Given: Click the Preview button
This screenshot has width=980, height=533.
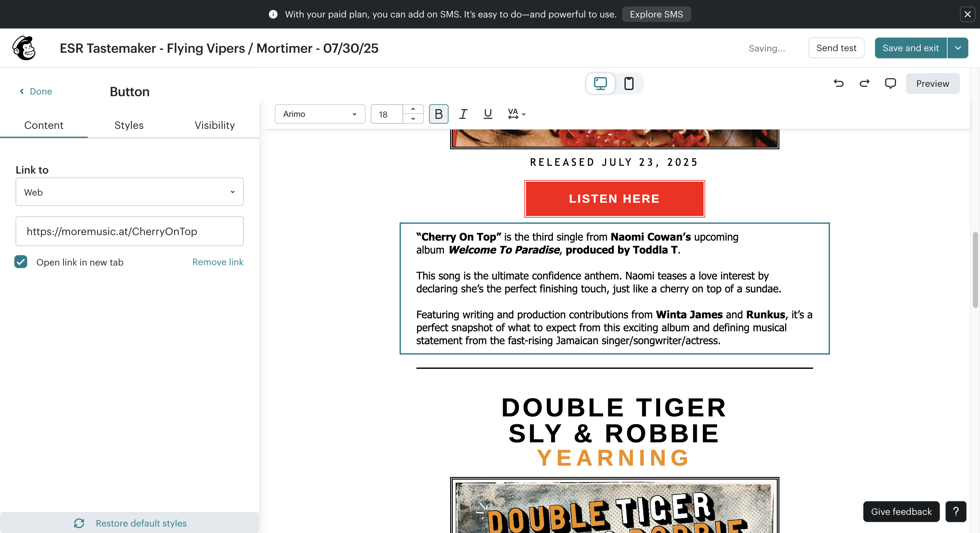Looking at the screenshot, I should tap(932, 83).
